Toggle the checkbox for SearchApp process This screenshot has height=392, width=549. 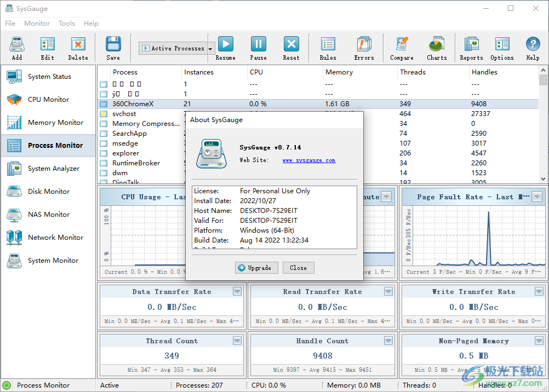click(x=104, y=134)
